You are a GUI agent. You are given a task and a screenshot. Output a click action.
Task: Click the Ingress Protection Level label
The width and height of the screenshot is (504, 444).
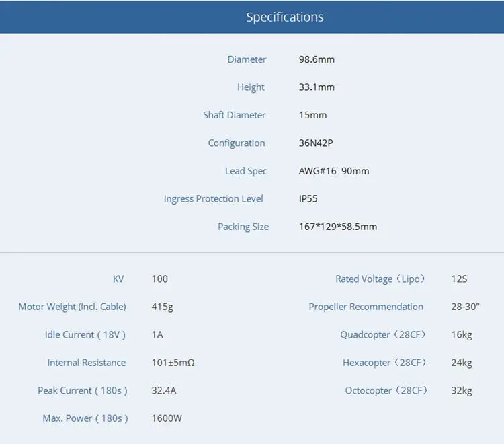pos(214,199)
